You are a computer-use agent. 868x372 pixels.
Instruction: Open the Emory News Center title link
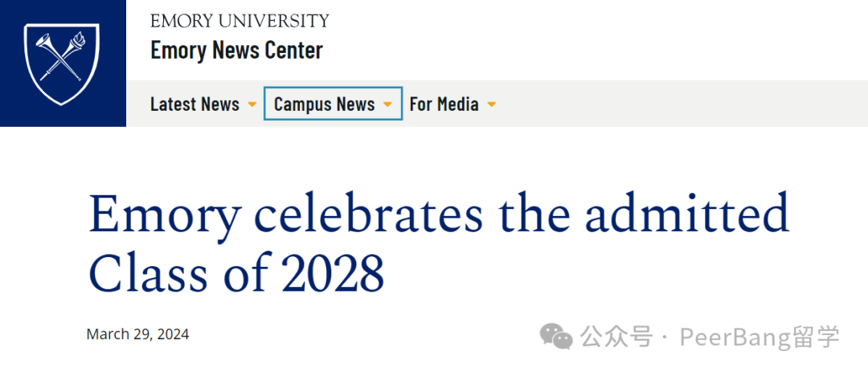pyautogui.click(x=236, y=51)
